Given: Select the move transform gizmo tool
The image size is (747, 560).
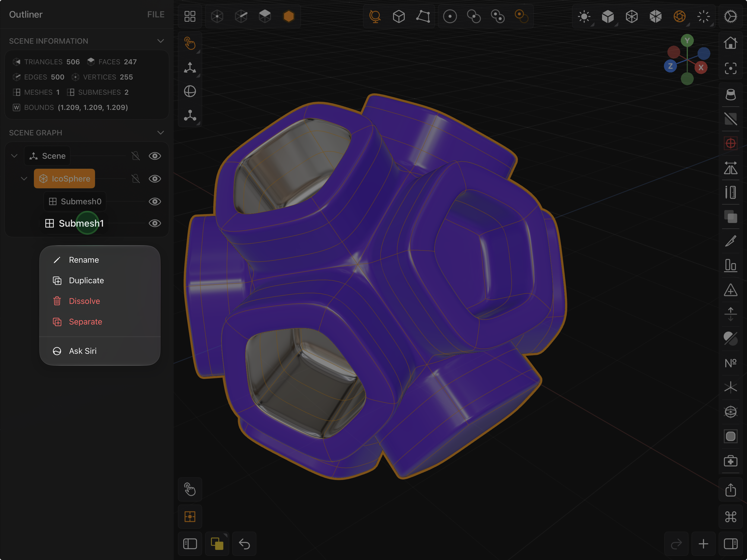Looking at the screenshot, I should pyautogui.click(x=190, y=68).
